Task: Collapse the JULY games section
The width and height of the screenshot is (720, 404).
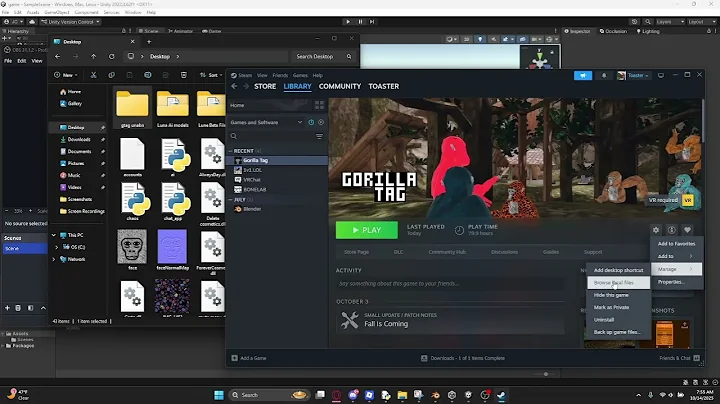Action: pyautogui.click(x=231, y=200)
